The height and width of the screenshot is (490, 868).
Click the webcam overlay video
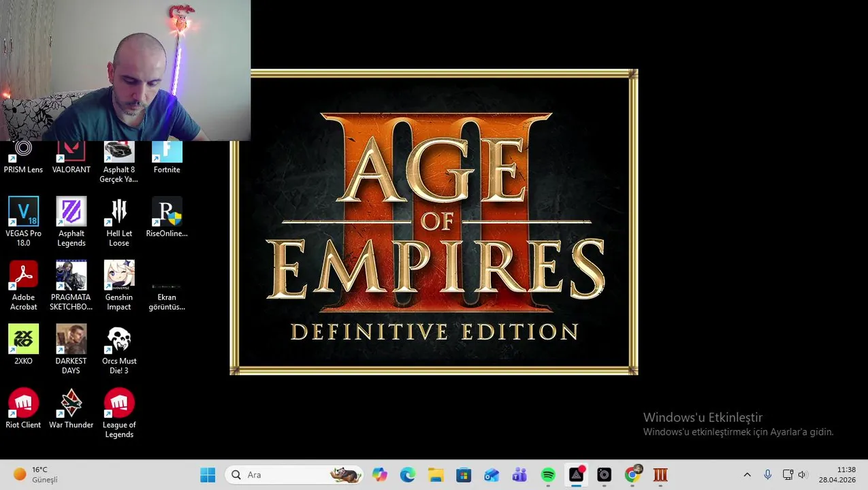[125, 70]
